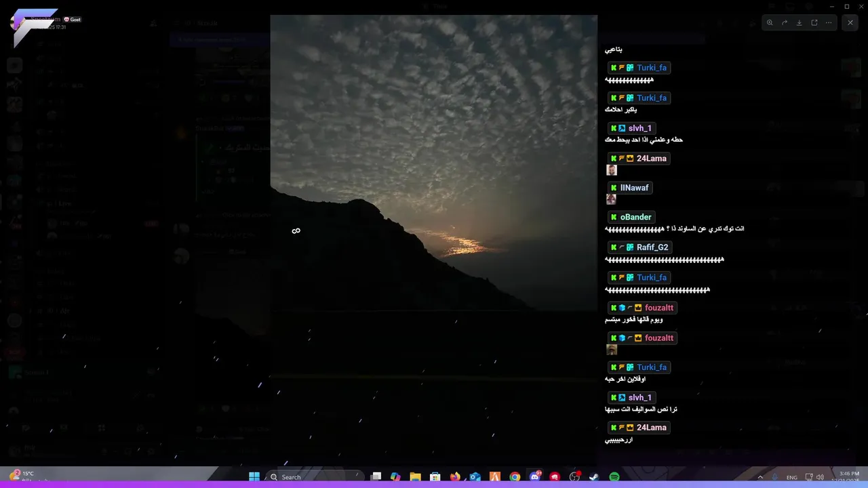This screenshot has width=868, height=488.
Task: Open the Windows Start menu
Action: point(254,477)
